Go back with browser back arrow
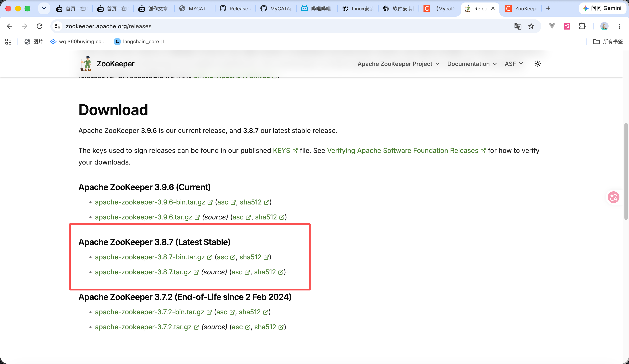This screenshot has width=629, height=364. tap(10, 26)
